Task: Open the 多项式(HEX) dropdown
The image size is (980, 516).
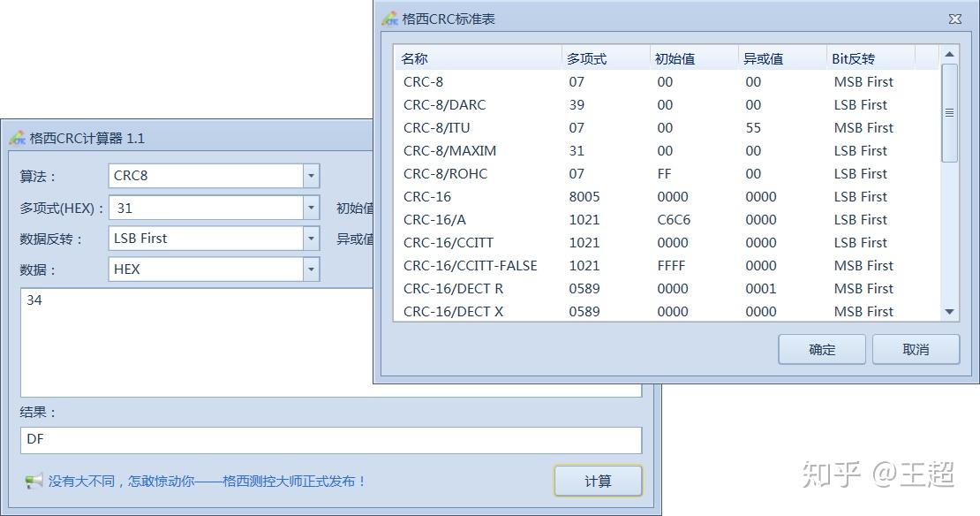Action: 311,207
